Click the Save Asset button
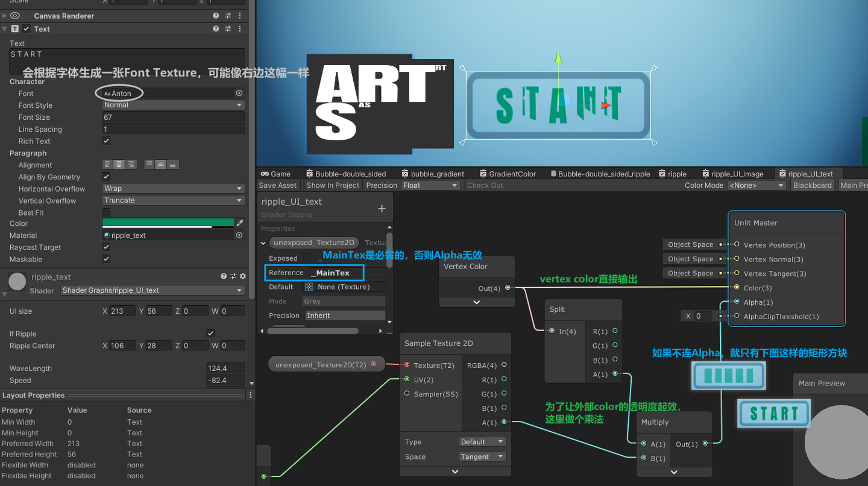 (x=277, y=185)
